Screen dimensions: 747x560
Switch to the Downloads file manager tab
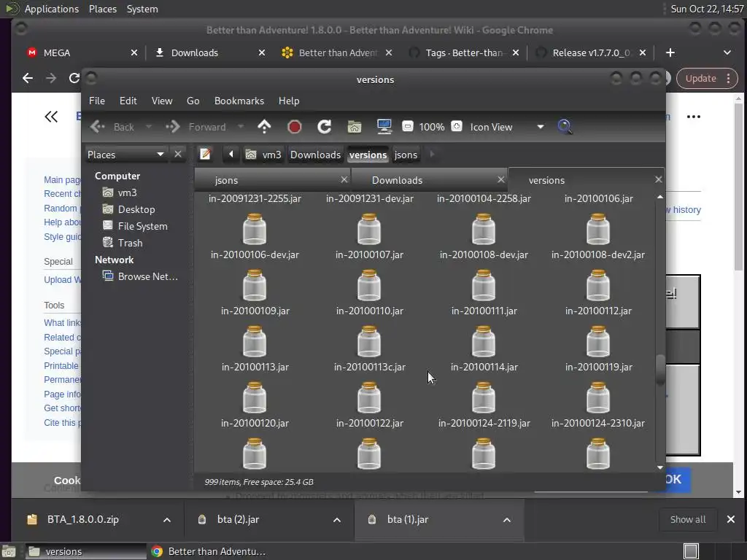coord(429,180)
